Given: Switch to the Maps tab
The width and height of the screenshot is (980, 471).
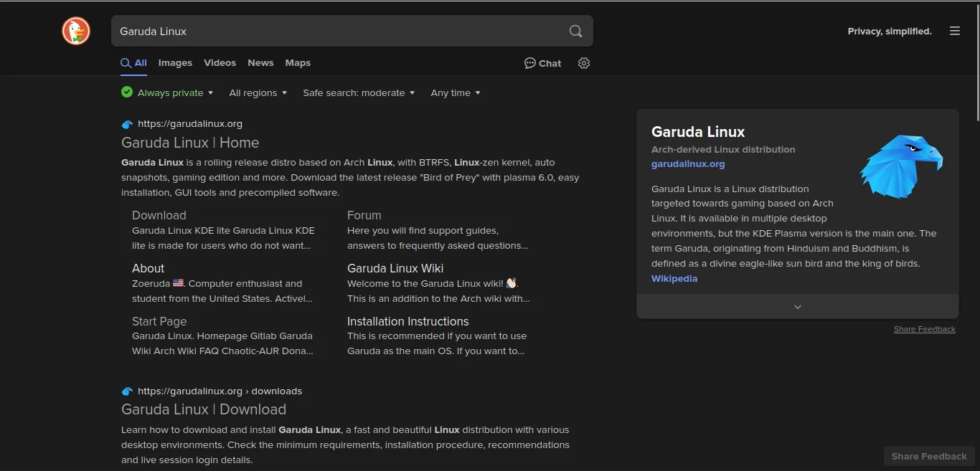Looking at the screenshot, I should point(298,63).
